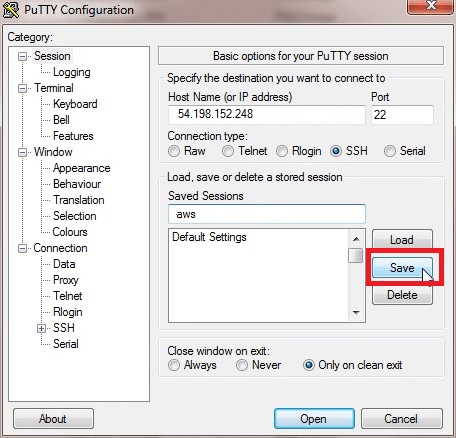Open the Colours settings category
Viewport: 456px width, 438px height.
[70, 232]
